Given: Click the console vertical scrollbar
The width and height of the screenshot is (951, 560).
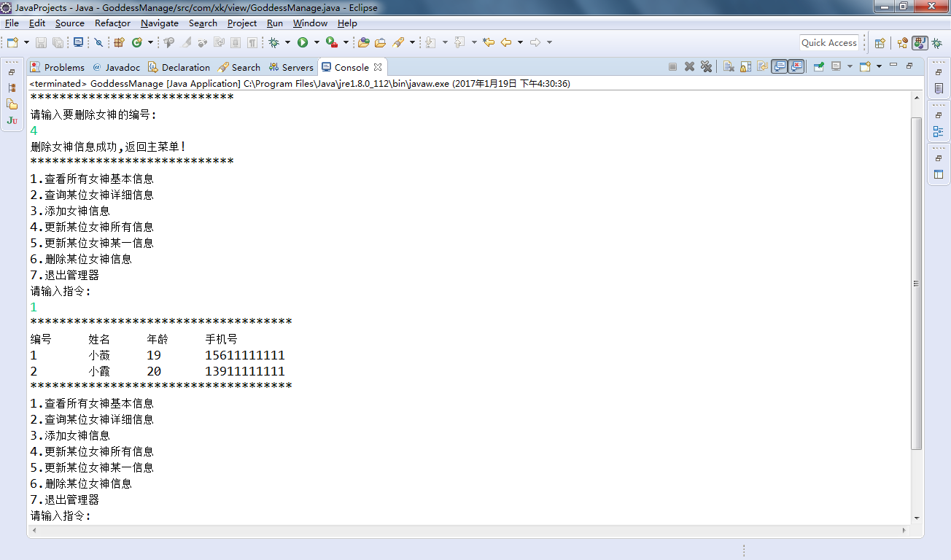Looking at the screenshot, I should (917, 283).
